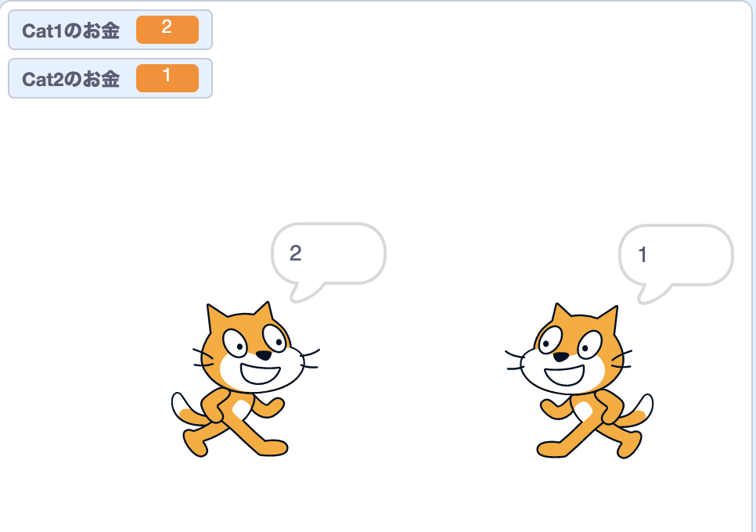Viewport: 756px width, 532px height.
Task: Click the orange value 2 of Cat1のお金
Action: [x=167, y=30]
